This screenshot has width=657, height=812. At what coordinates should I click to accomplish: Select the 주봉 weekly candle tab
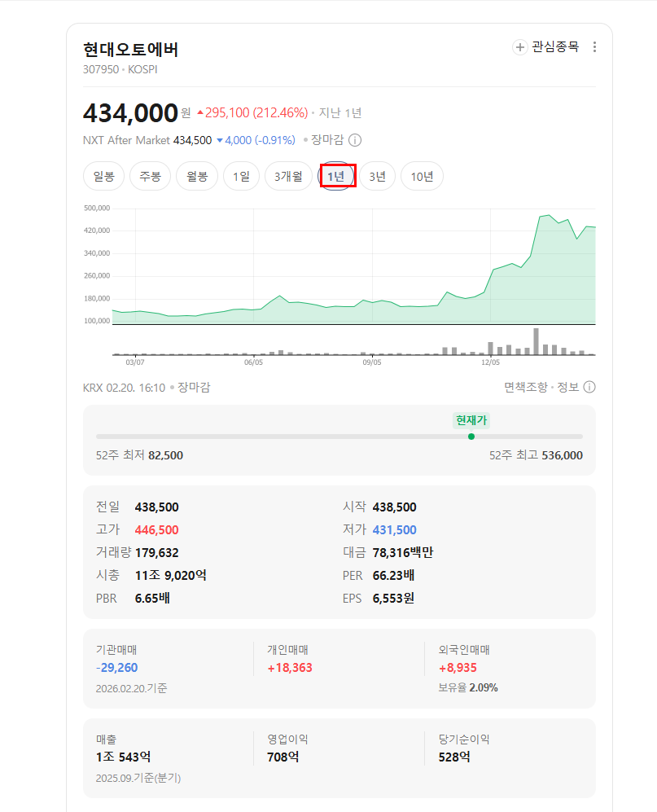tap(150, 176)
